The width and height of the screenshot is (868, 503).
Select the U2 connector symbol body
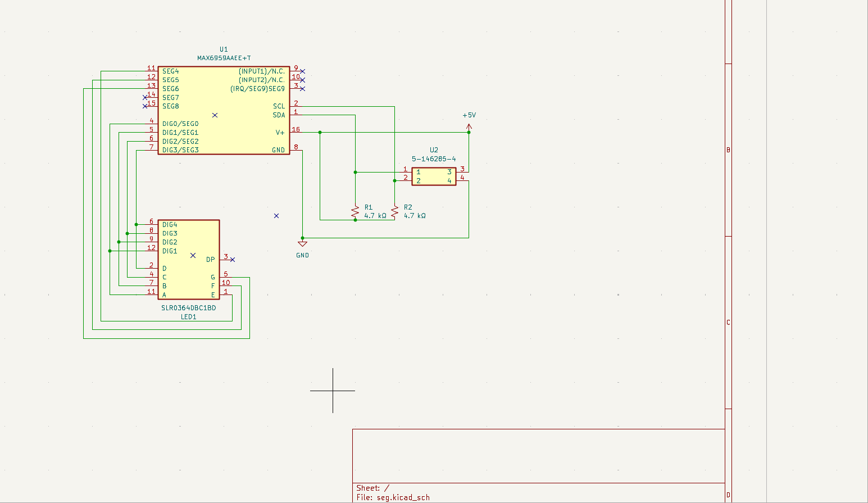click(x=434, y=176)
